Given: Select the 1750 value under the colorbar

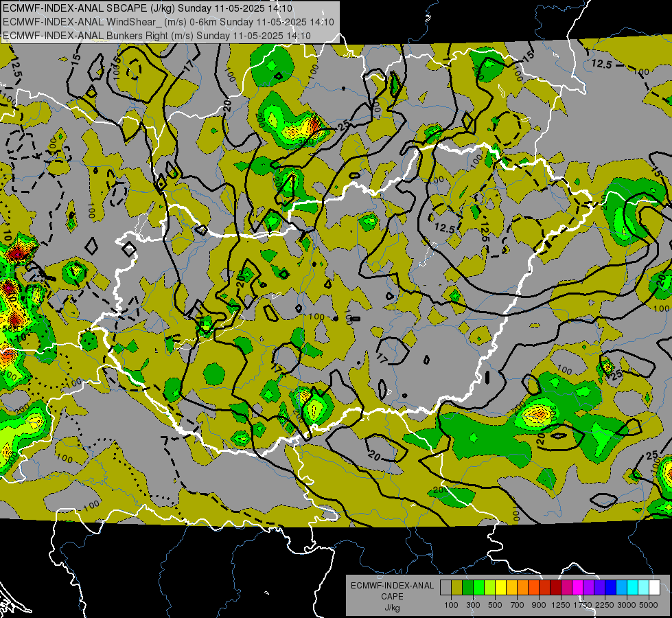Looking at the screenshot, I should click(x=583, y=605).
